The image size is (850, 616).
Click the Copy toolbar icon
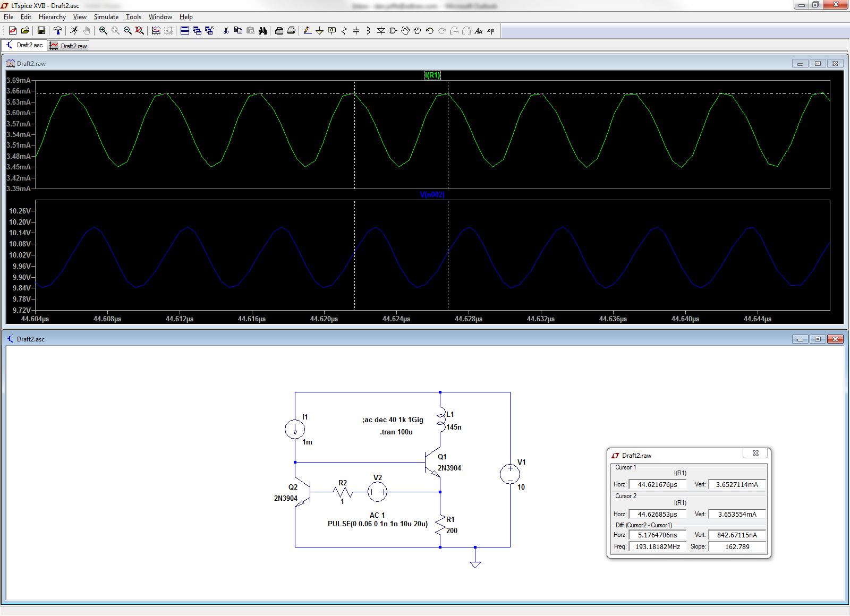pos(238,31)
